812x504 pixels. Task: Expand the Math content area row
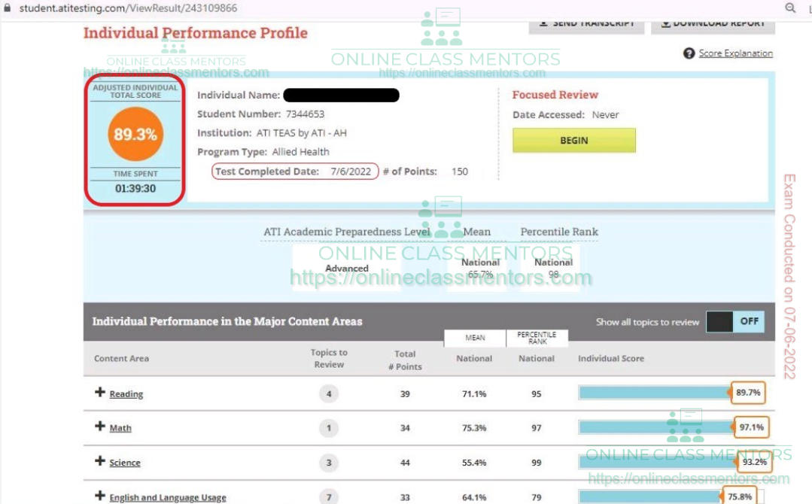[99, 427]
